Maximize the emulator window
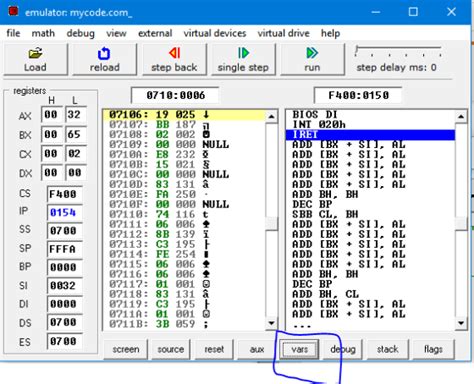This screenshot has width=474, height=384. click(x=413, y=12)
